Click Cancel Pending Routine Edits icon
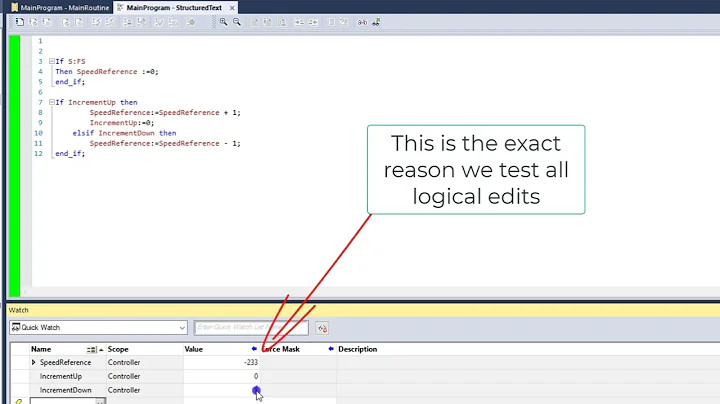720x404 pixels. click(x=47, y=22)
